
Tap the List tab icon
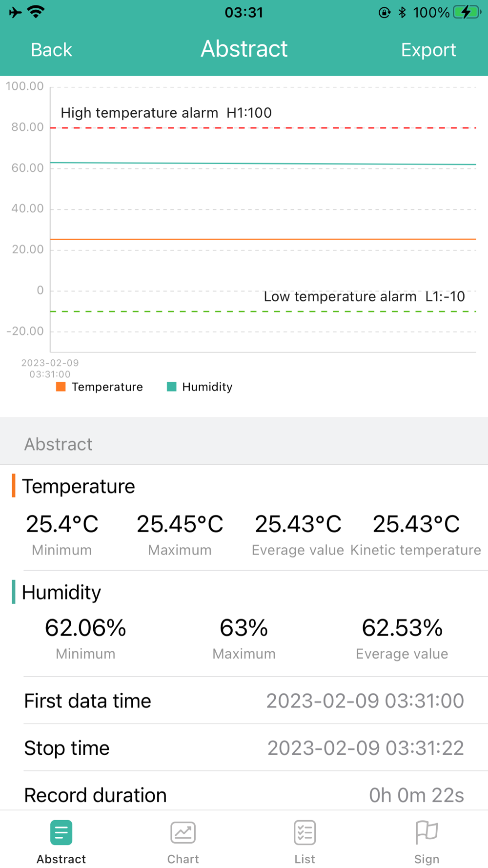(x=305, y=833)
